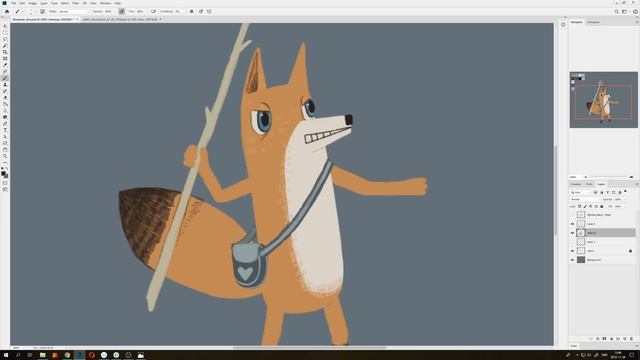This screenshot has width=640, height=360.
Task: Click the Navigator fox preview thumbnail
Action: 603,100
